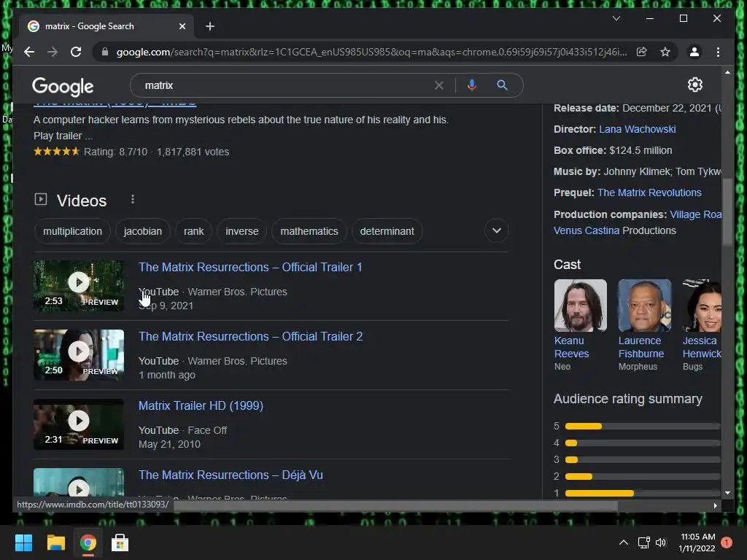747x560 pixels.
Task: Click Chrome icon in taskbar
Action: tap(88, 542)
